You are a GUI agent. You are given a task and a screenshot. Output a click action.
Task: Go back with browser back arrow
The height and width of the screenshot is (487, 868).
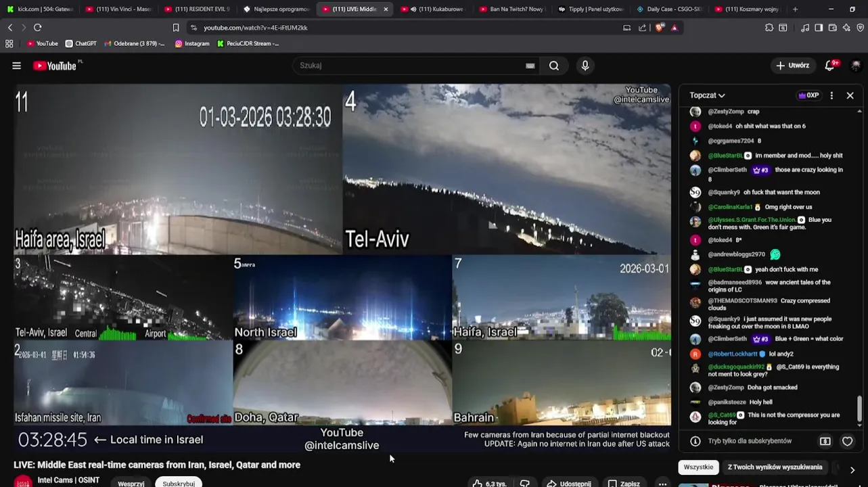[x=9, y=28]
